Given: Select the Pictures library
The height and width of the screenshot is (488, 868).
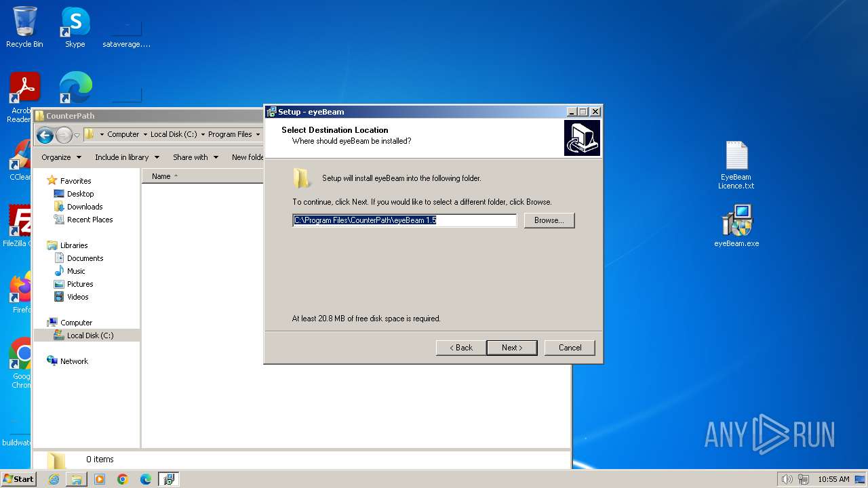Looking at the screenshot, I should [80, 284].
